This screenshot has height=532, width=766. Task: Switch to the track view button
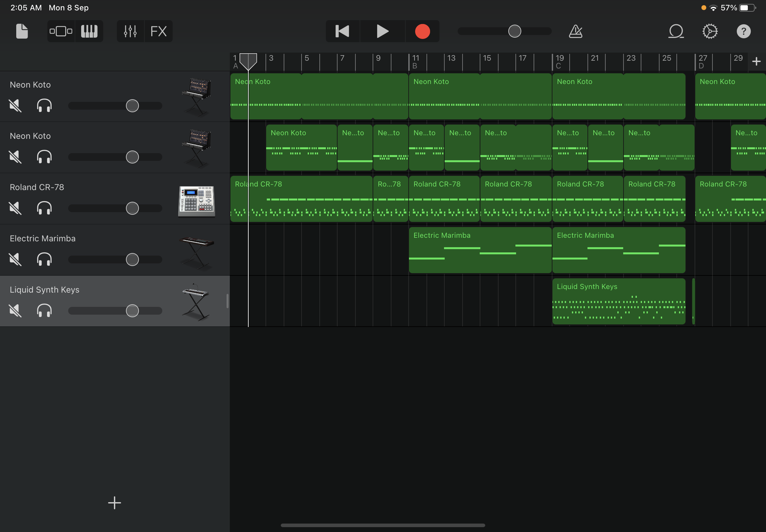click(x=61, y=31)
